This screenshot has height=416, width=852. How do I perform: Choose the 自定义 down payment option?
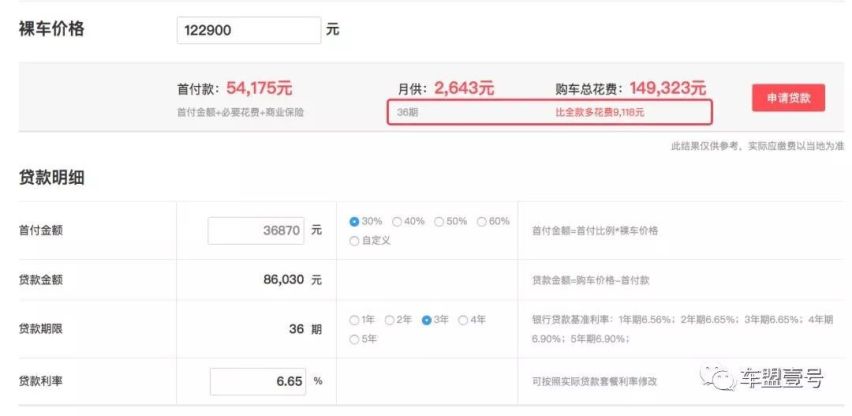coord(355,241)
